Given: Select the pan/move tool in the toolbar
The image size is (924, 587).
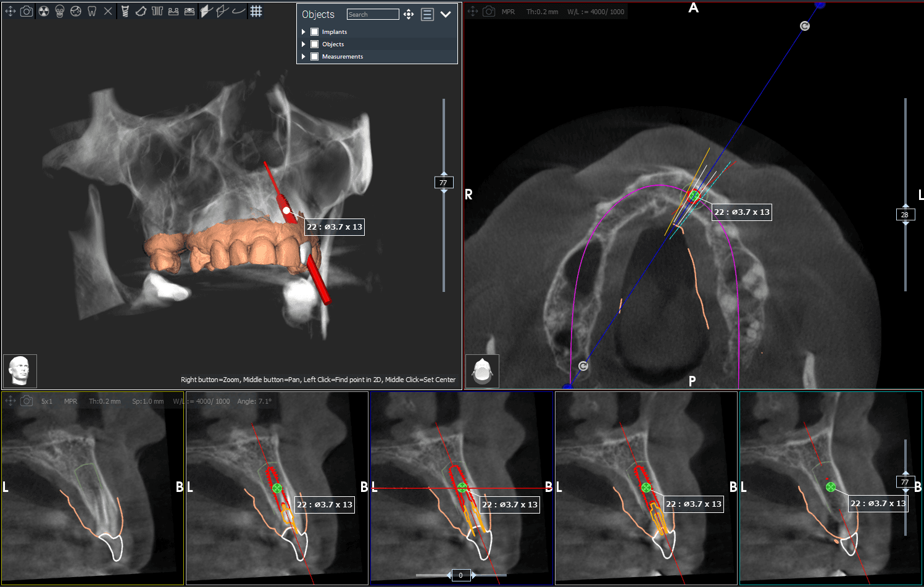Looking at the screenshot, I should pyautogui.click(x=10, y=10).
